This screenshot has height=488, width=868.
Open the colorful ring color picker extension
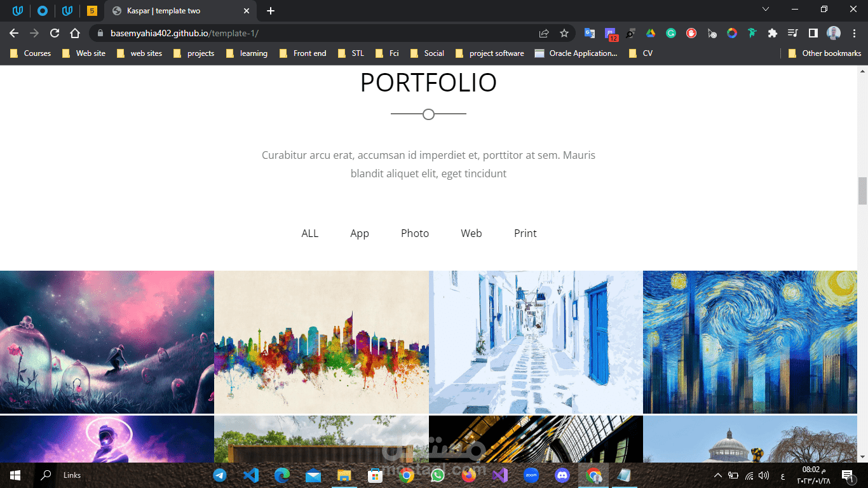[x=732, y=33]
